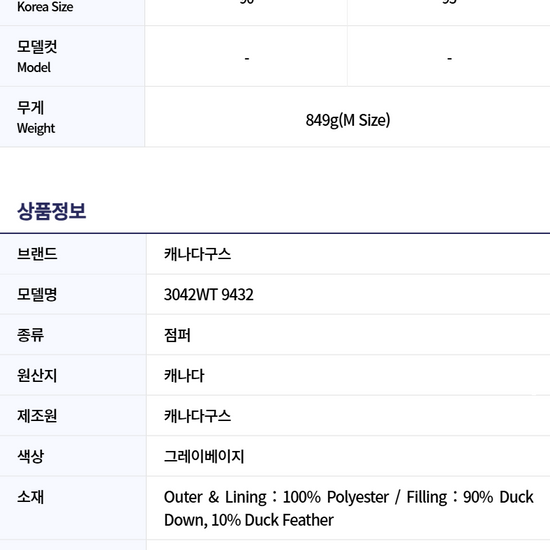The height and width of the screenshot is (550, 550).
Task: Click the 브랜드 row label
Action: pyautogui.click(x=37, y=254)
